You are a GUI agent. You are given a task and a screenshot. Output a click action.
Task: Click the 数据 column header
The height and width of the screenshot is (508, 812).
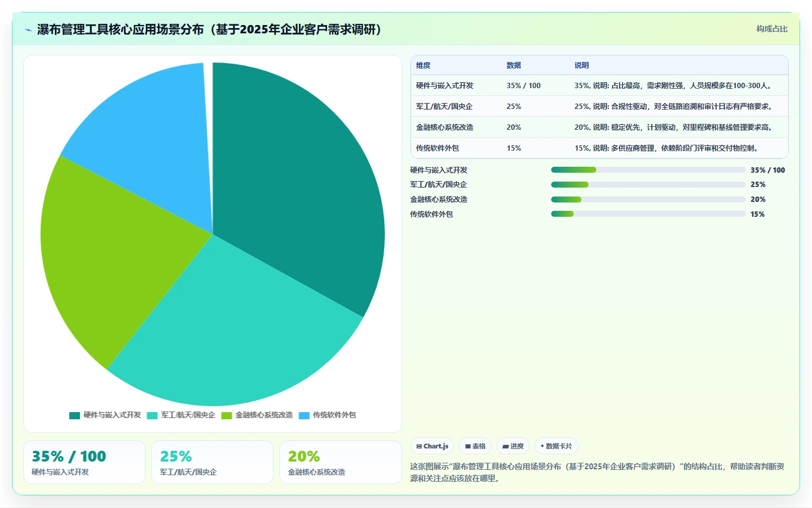click(x=514, y=66)
